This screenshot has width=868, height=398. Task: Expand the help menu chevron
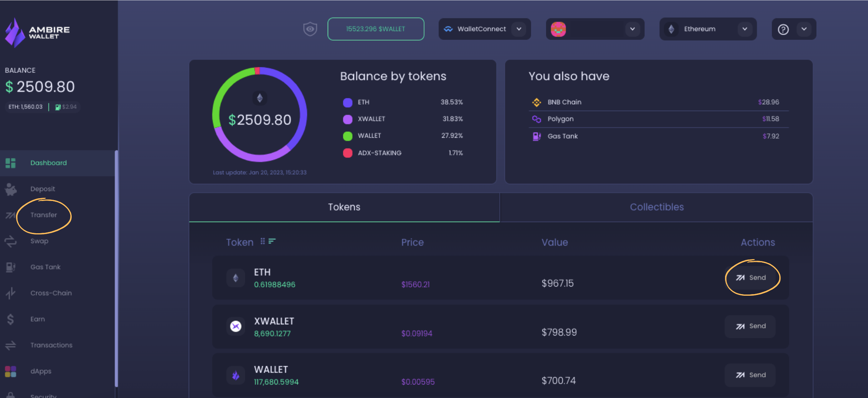click(804, 29)
